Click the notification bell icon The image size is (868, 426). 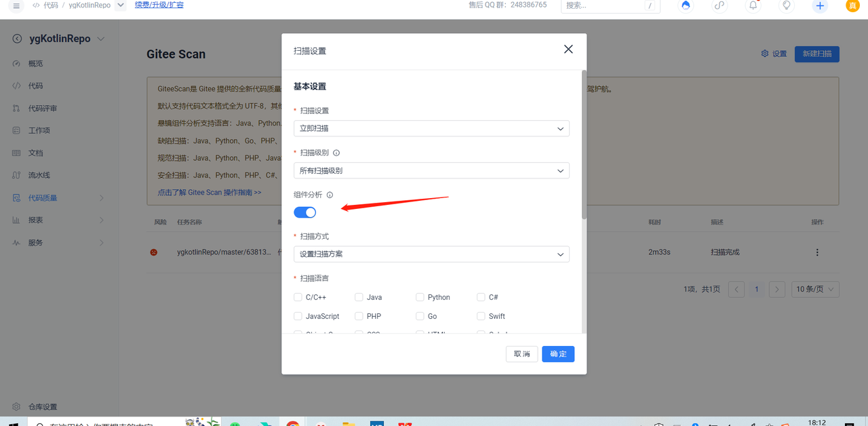[x=753, y=5]
